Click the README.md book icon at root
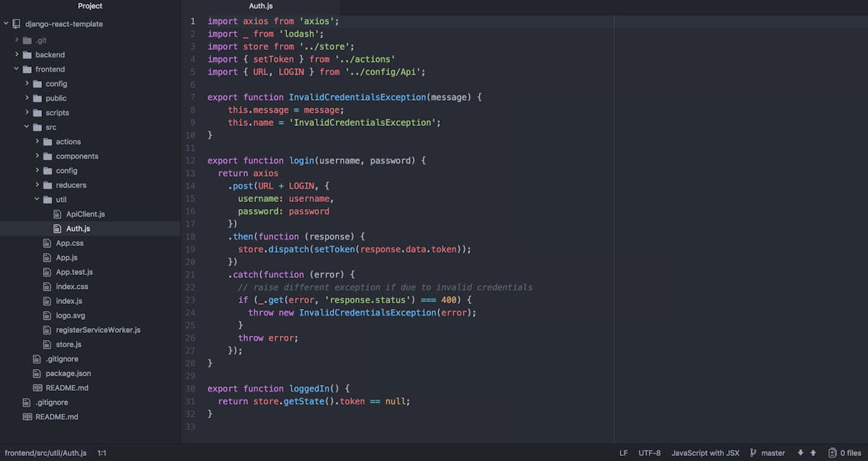 [x=27, y=417]
